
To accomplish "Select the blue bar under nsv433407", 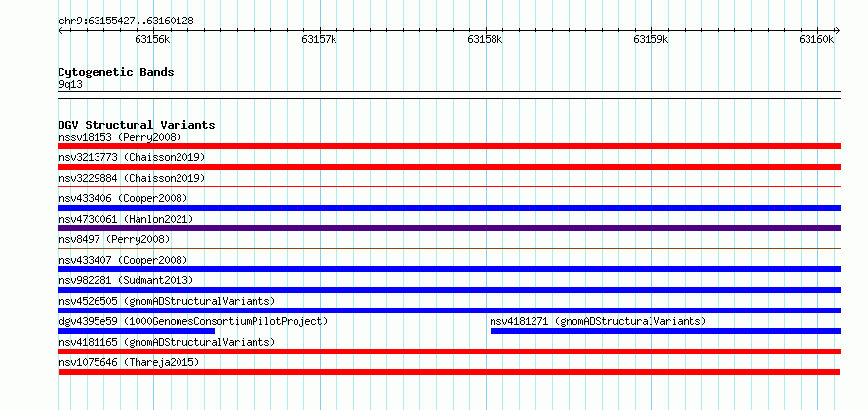I will tap(449, 269).
